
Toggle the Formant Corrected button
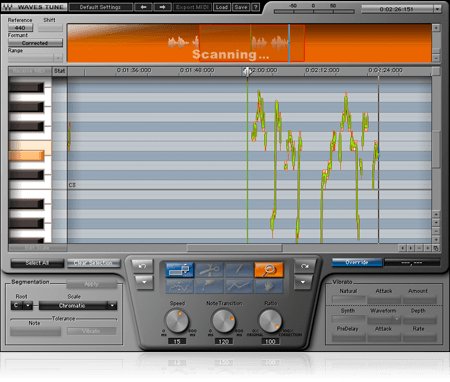point(35,43)
